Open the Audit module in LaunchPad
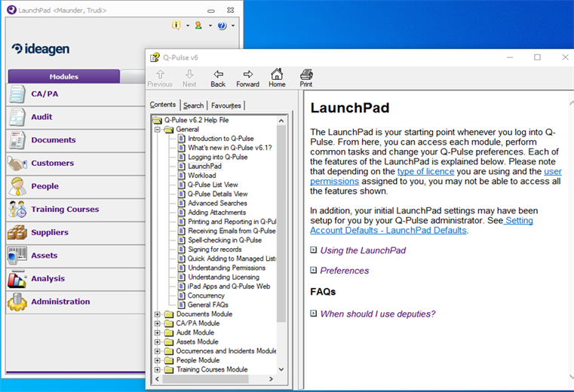Screen dimensions: 574x392 75,117
